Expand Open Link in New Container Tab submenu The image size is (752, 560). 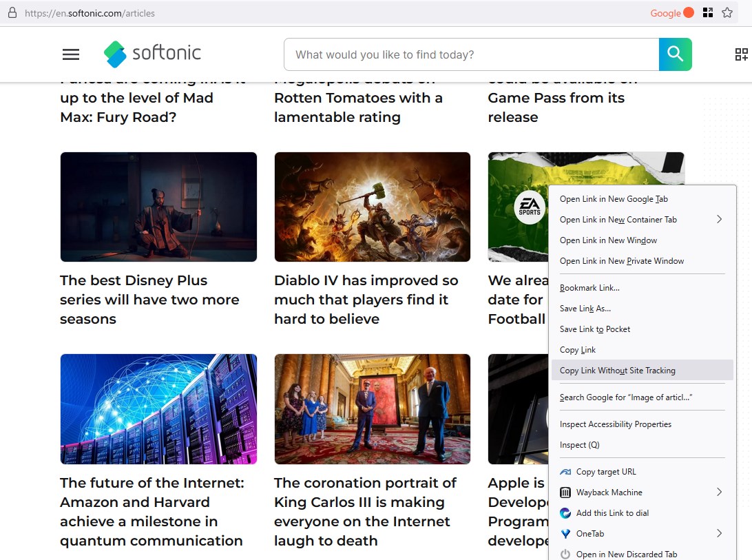click(719, 220)
